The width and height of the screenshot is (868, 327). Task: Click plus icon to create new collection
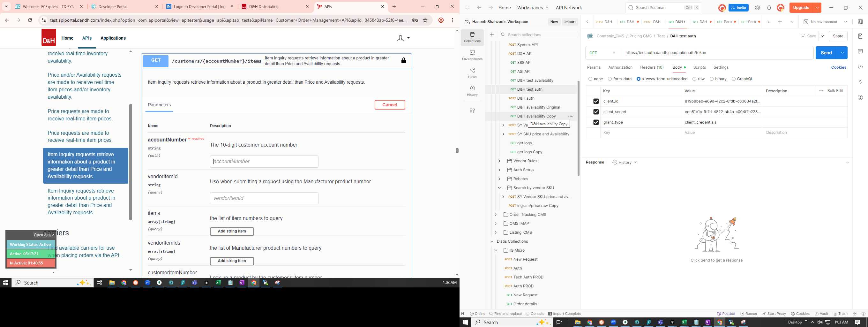click(x=492, y=34)
